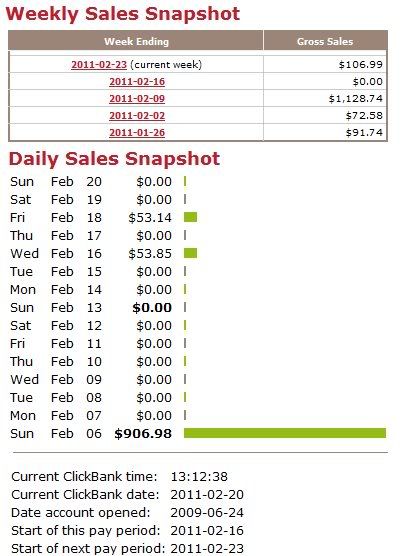The image size is (404, 556).
Task: Open the 2011-02-16 week ending link
Action: 137,82
